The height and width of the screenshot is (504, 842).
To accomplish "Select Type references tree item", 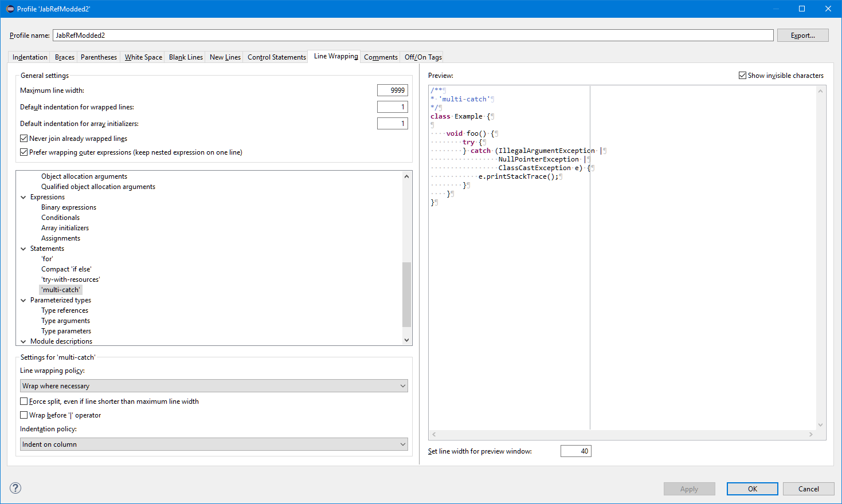I will click(x=65, y=310).
